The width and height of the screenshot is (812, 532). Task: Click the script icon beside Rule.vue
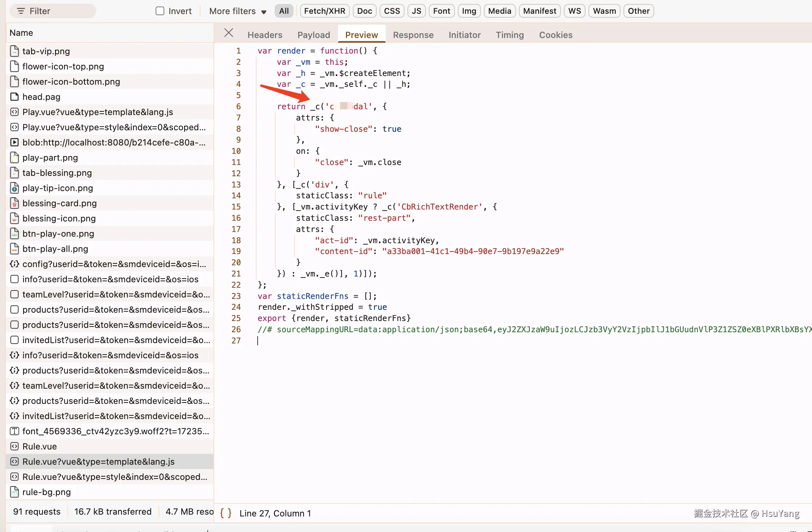tap(14, 446)
